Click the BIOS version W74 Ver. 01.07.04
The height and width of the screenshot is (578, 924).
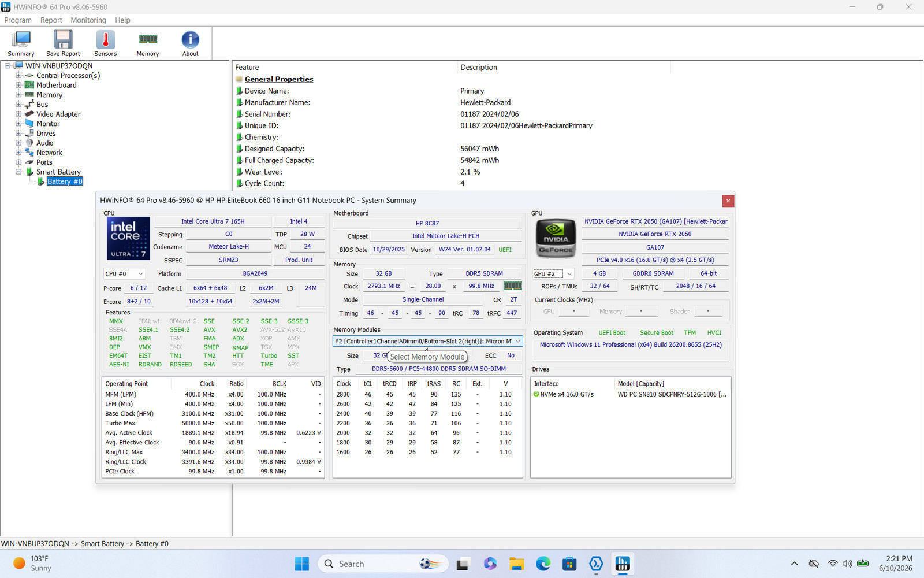point(464,250)
